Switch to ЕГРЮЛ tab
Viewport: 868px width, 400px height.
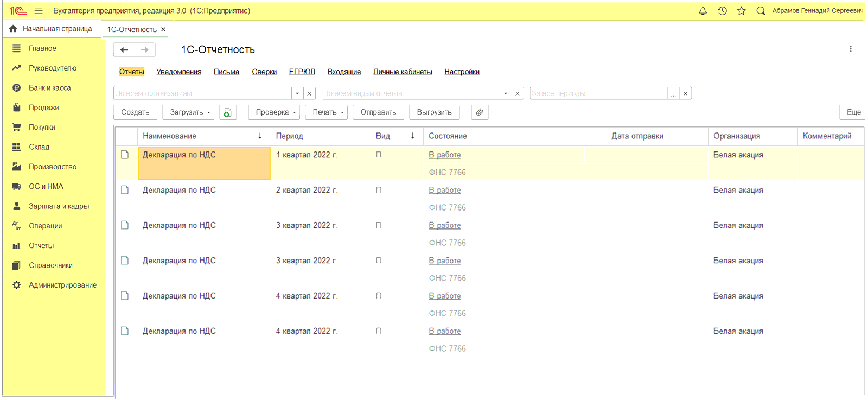click(302, 72)
